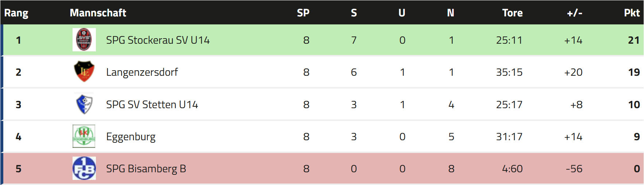This screenshot has height=185, width=644.
Task: Select the SPG SV Stetten U14 team name
Action: tap(152, 105)
